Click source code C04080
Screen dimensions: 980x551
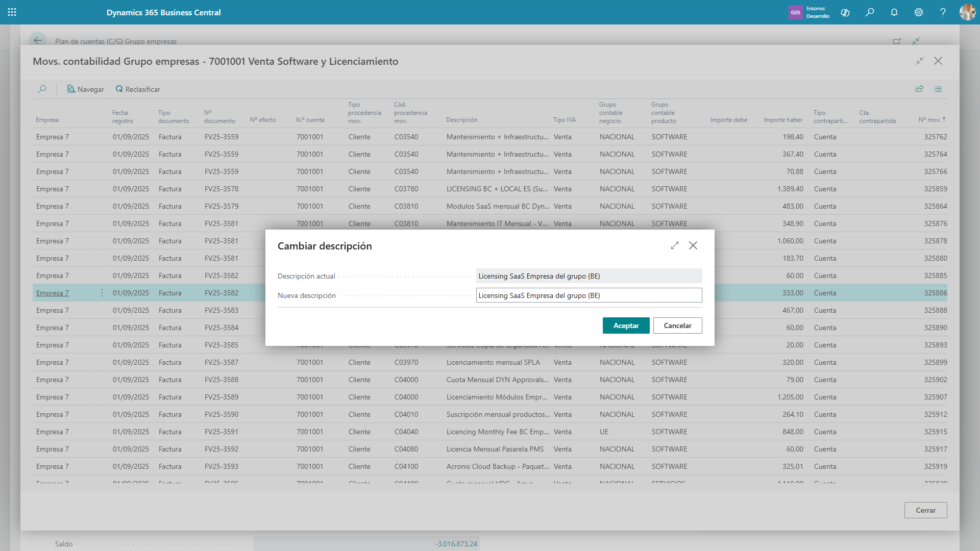(x=406, y=449)
